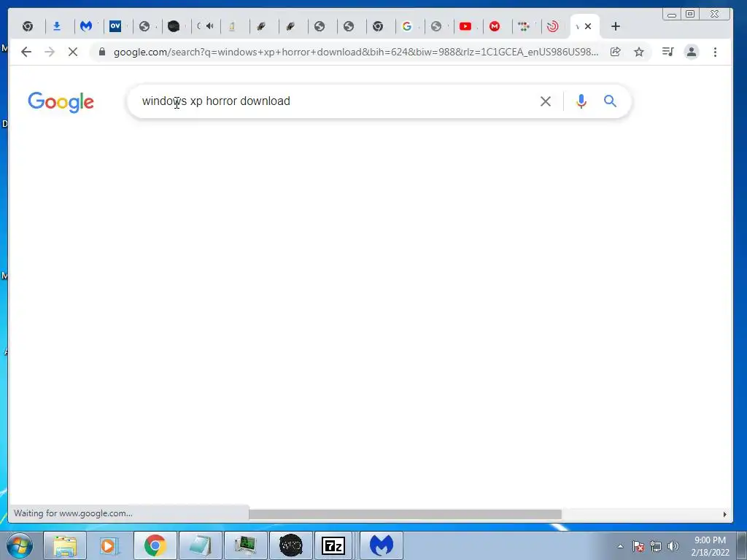Switch to the Google 'G' tab
The height and width of the screenshot is (560, 747).
pos(407,27)
